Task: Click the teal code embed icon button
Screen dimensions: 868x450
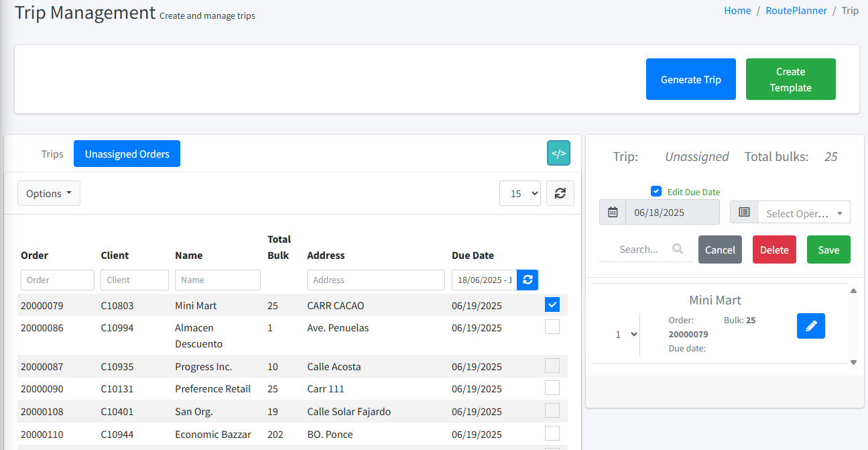Action: 558,153
